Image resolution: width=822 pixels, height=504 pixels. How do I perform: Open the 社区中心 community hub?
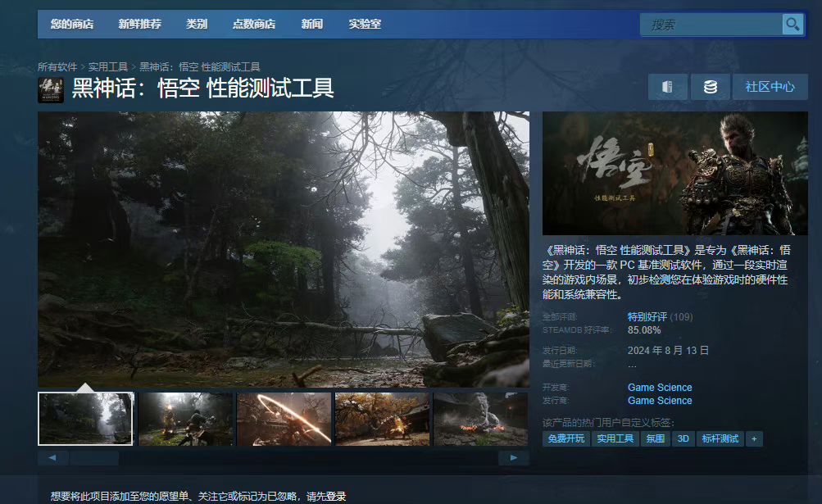pyautogui.click(x=770, y=87)
